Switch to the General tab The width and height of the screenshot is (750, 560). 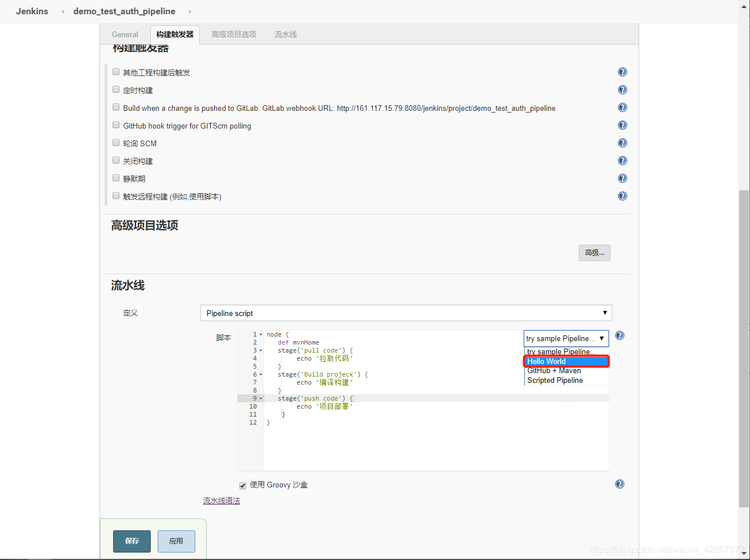pos(125,34)
